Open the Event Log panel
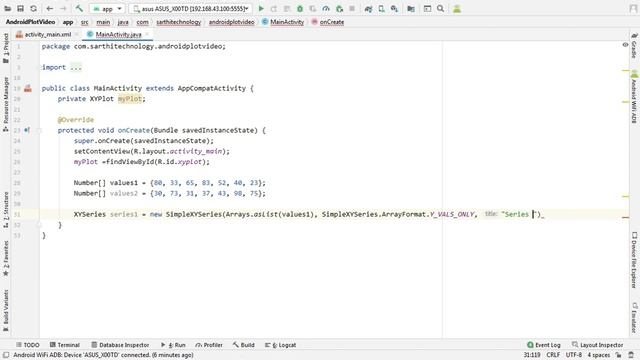This screenshot has width=640, height=360. 544,345
